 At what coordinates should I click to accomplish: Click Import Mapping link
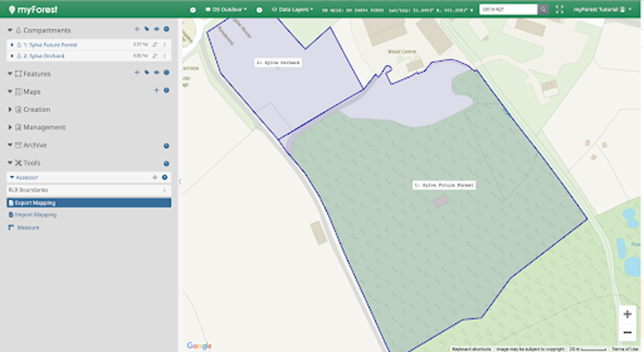click(35, 215)
